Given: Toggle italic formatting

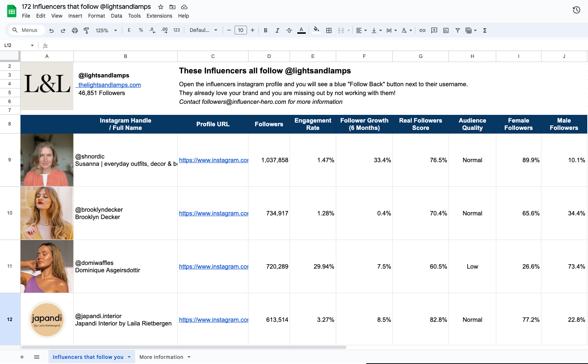Looking at the screenshot, I should pyautogui.click(x=277, y=30).
